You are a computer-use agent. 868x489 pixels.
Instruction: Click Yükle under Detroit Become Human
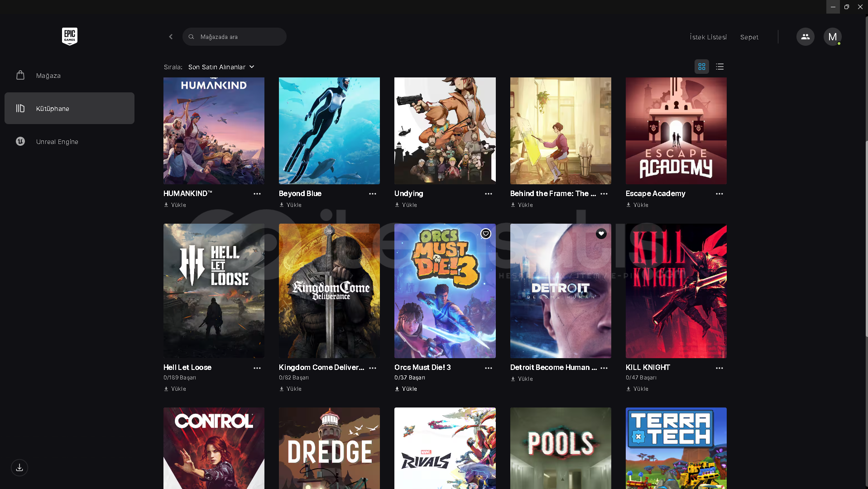tap(522, 379)
